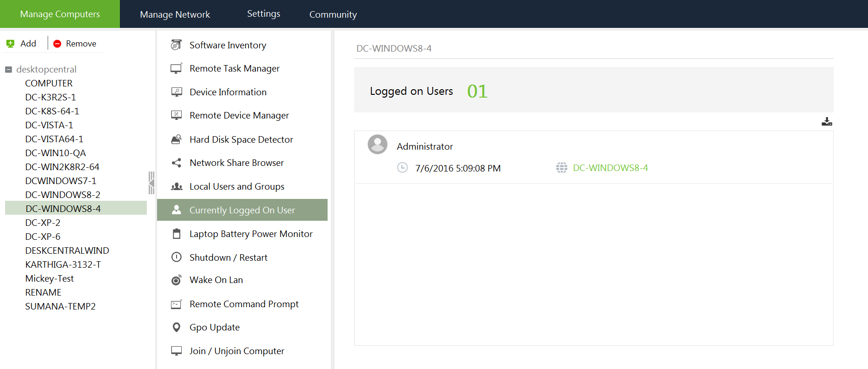Select Mickey-Test computer

click(49, 278)
